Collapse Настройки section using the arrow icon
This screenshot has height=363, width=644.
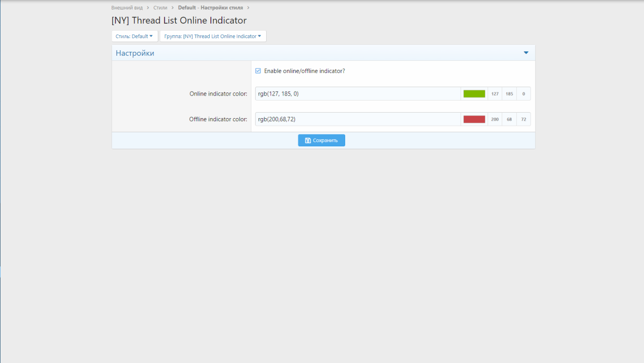pos(526,53)
